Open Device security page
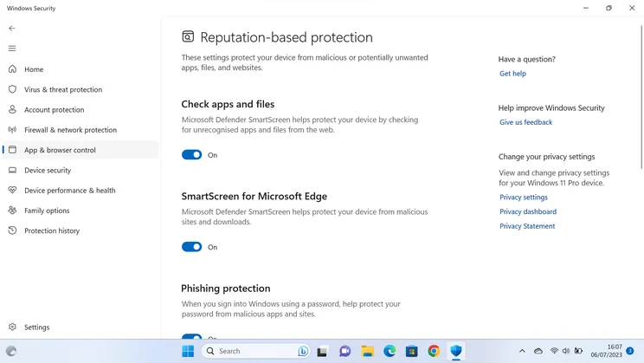Viewport: 644px width, 363px height. pyautogui.click(x=80, y=170)
